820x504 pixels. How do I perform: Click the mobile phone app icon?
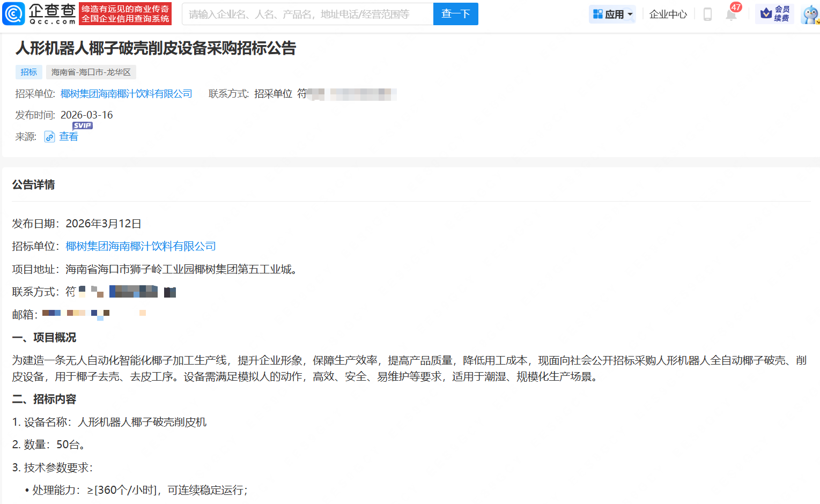tap(707, 14)
